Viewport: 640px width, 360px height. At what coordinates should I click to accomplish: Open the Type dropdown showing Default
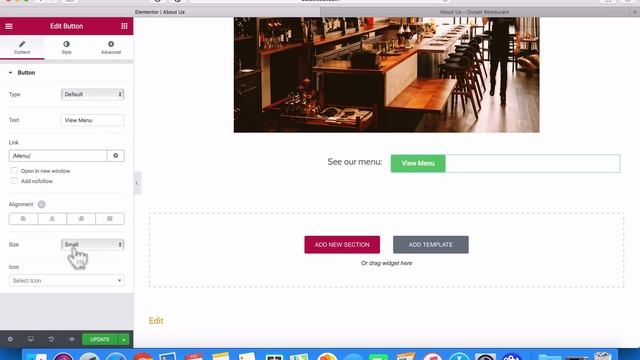tap(92, 94)
